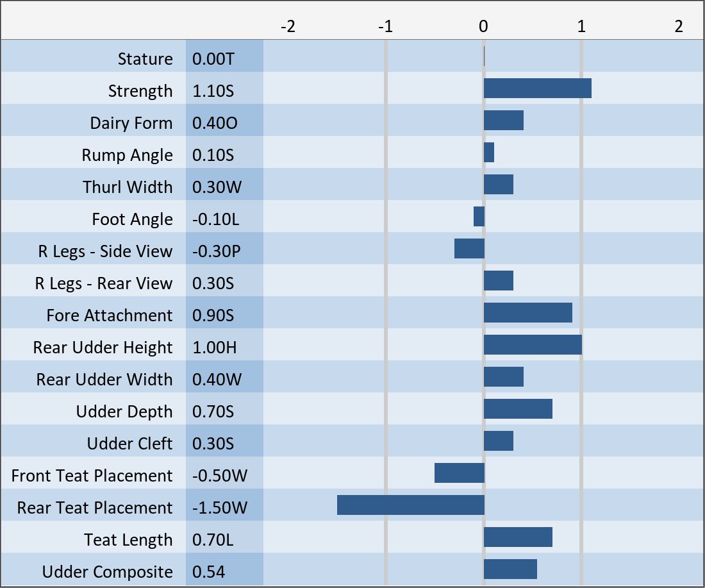This screenshot has width=705, height=588.
Task: Select the Strength value 1.10S
Action: [213, 91]
